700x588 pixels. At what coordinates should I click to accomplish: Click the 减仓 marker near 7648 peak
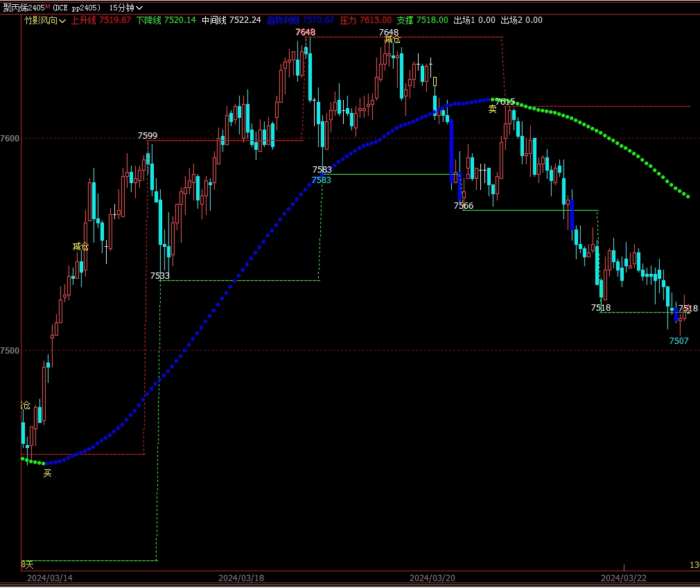(x=392, y=40)
